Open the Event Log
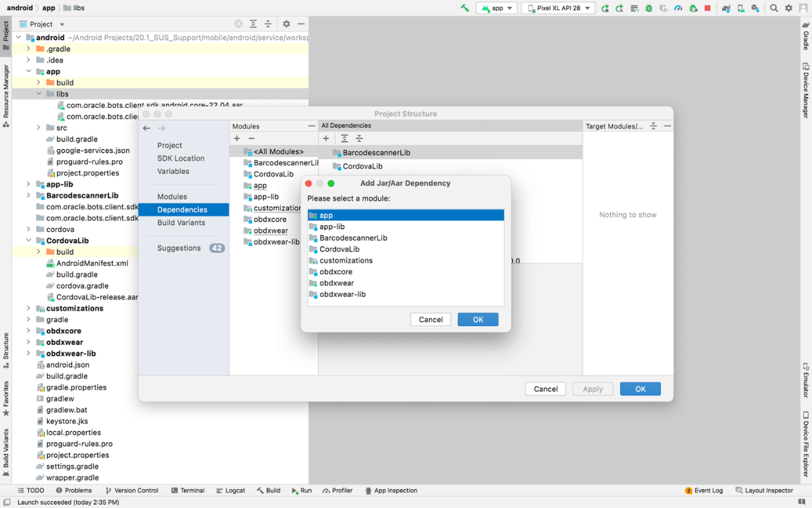The image size is (812, 508). tap(704, 490)
